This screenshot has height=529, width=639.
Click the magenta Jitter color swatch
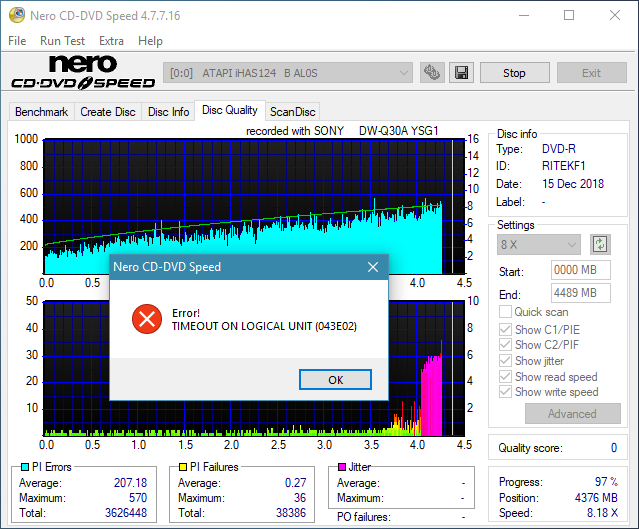(342, 467)
